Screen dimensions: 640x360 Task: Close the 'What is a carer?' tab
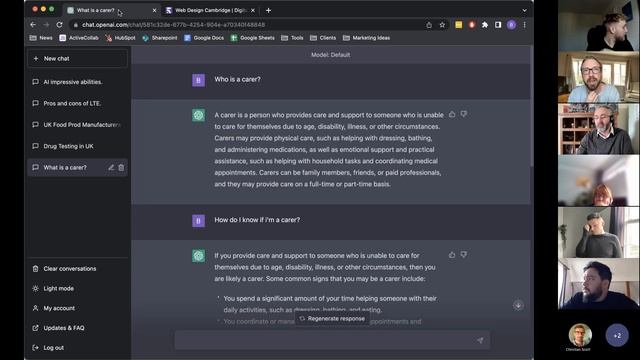(154, 10)
